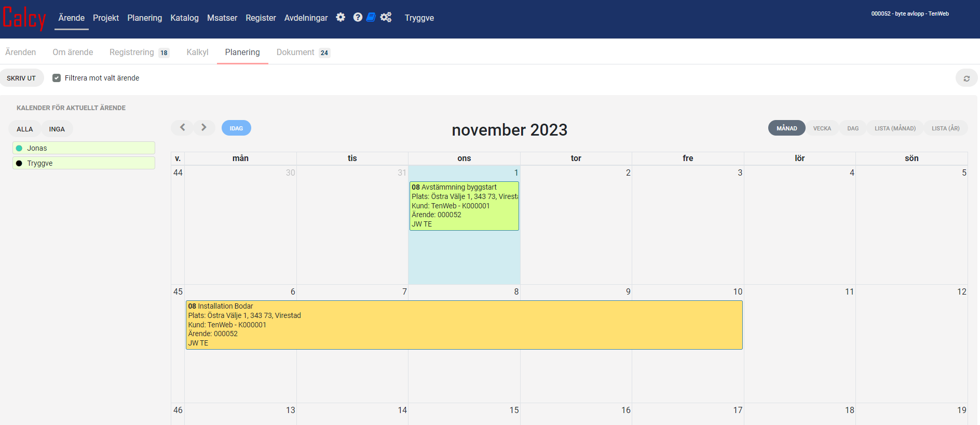The width and height of the screenshot is (980, 425).
Task: Open the Avstämmning byggstart calendar event
Action: coord(464,206)
